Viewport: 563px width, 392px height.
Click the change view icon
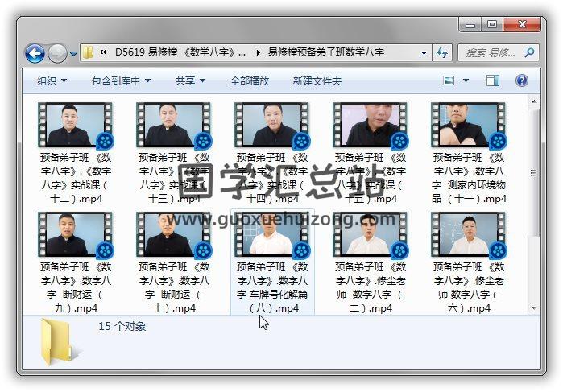coord(449,81)
